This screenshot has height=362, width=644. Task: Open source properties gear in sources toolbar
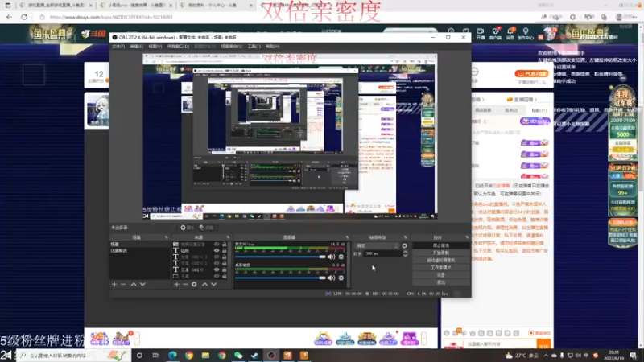[x=194, y=284]
